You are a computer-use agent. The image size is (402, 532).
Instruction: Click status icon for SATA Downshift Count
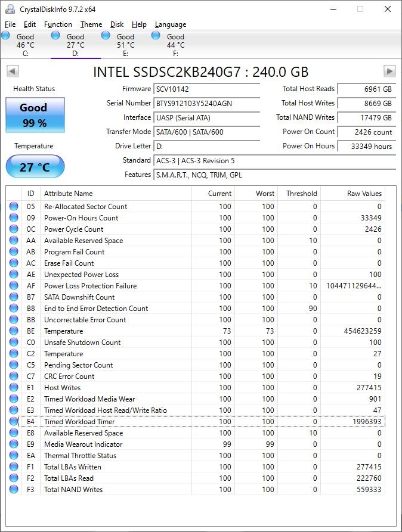point(14,297)
